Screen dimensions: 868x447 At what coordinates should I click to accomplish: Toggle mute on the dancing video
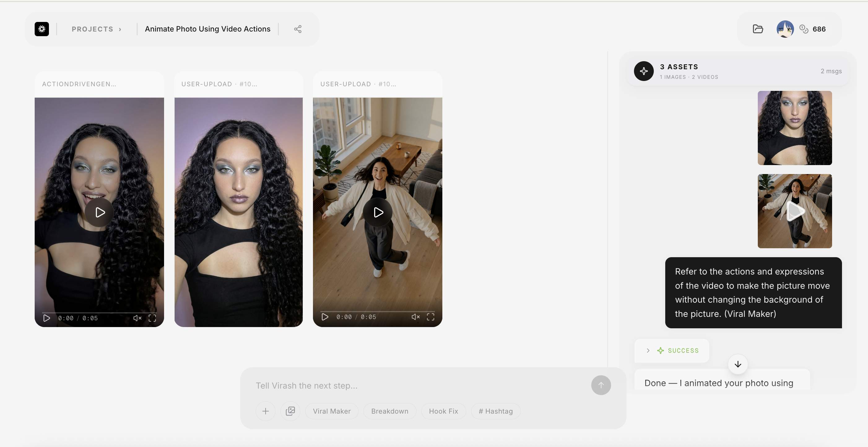415,317
